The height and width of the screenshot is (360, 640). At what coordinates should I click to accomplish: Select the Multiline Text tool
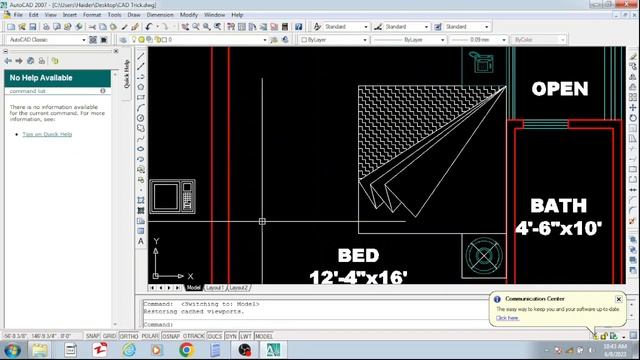coord(141,241)
